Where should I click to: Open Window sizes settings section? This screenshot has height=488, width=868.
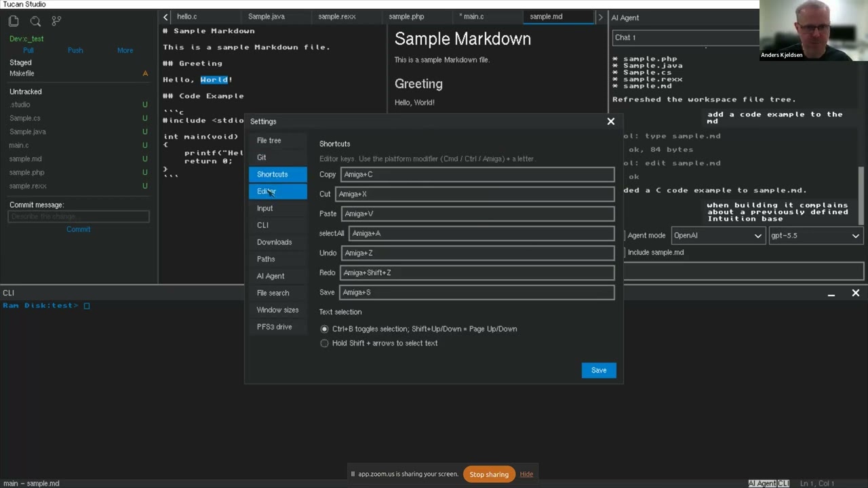click(x=277, y=310)
